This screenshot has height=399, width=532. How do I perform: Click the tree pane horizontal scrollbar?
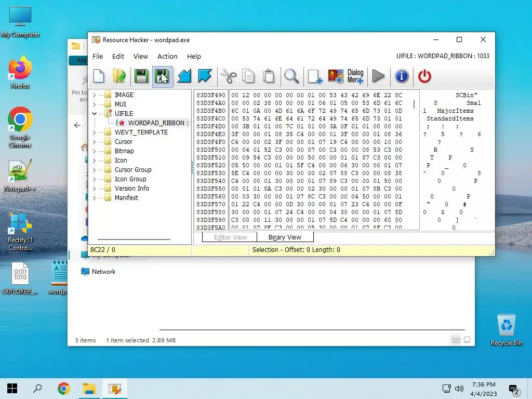(x=134, y=239)
